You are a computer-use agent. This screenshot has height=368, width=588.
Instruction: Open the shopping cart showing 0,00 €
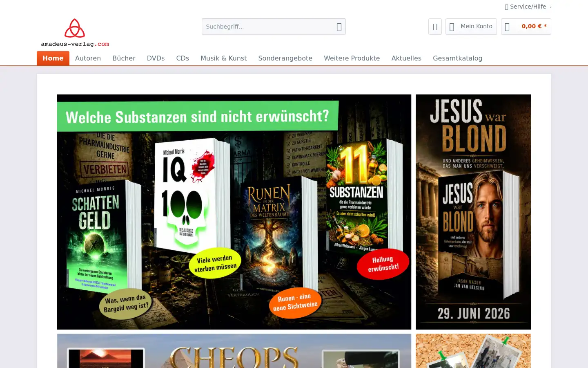[x=526, y=27]
